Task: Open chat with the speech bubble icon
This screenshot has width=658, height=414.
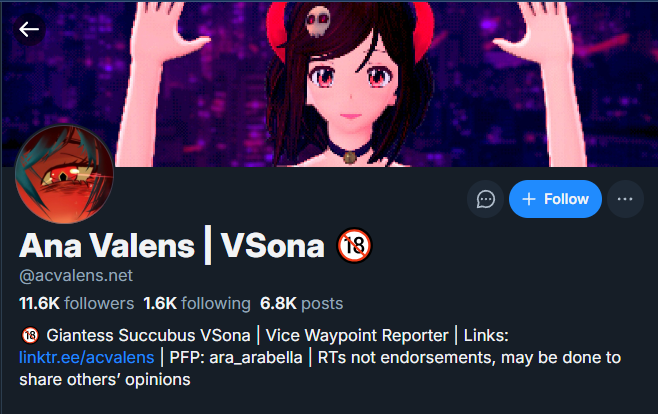Action: pos(486,199)
